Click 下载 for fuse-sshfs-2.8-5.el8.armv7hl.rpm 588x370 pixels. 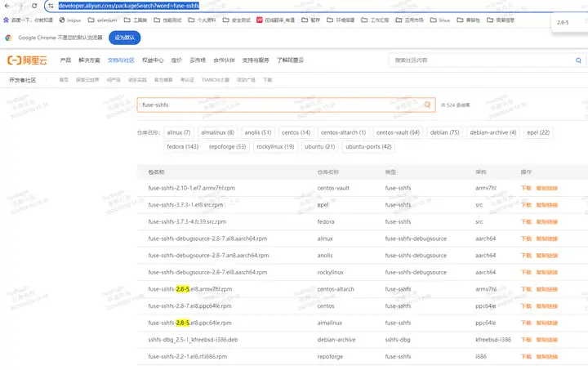tap(526, 289)
